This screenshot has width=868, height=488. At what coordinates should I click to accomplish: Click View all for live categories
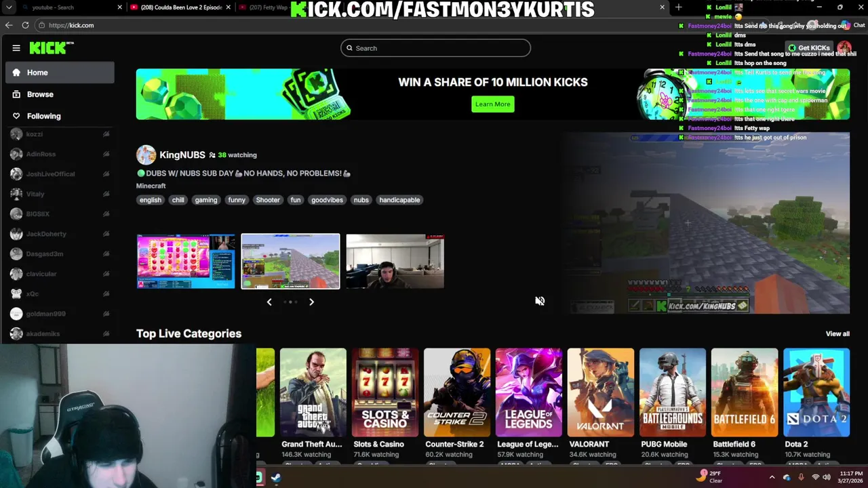(837, 333)
